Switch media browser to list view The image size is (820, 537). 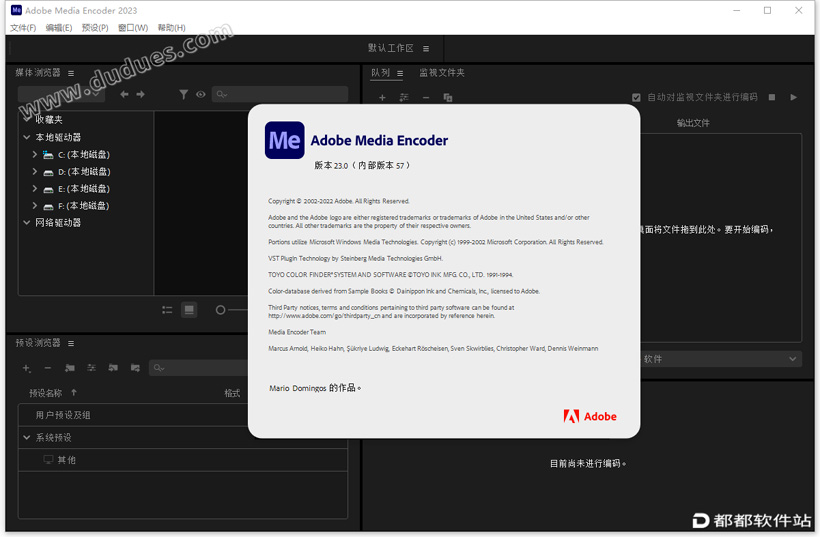[x=167, y=310]
